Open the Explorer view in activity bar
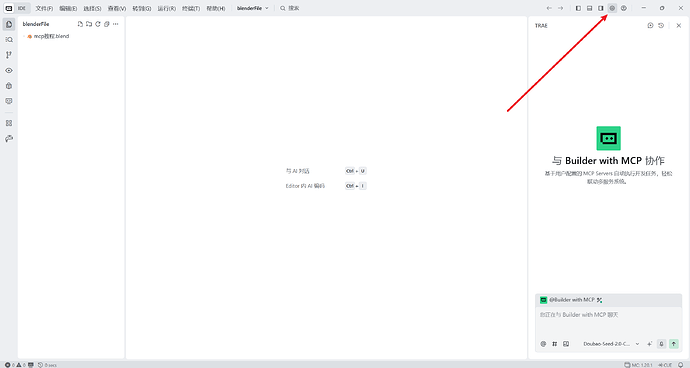Image resolution: width=690 pixels, height=368 pixels. tap(9, 24)
